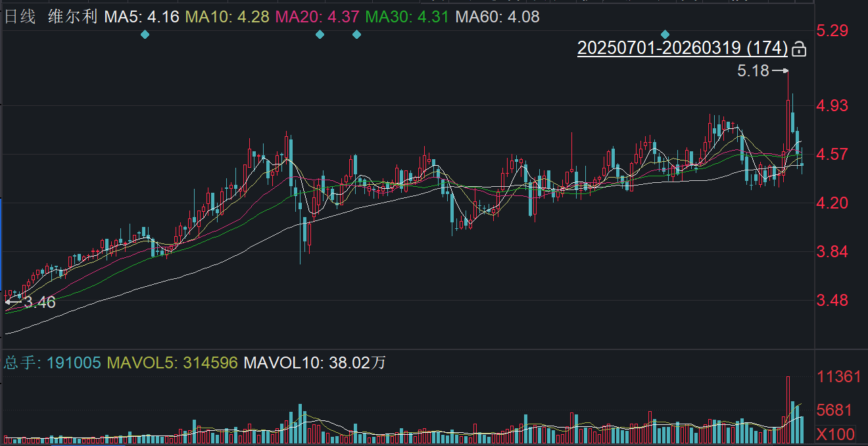
Task: Click the 3.84 price axis label
Action: click(832, 251)
